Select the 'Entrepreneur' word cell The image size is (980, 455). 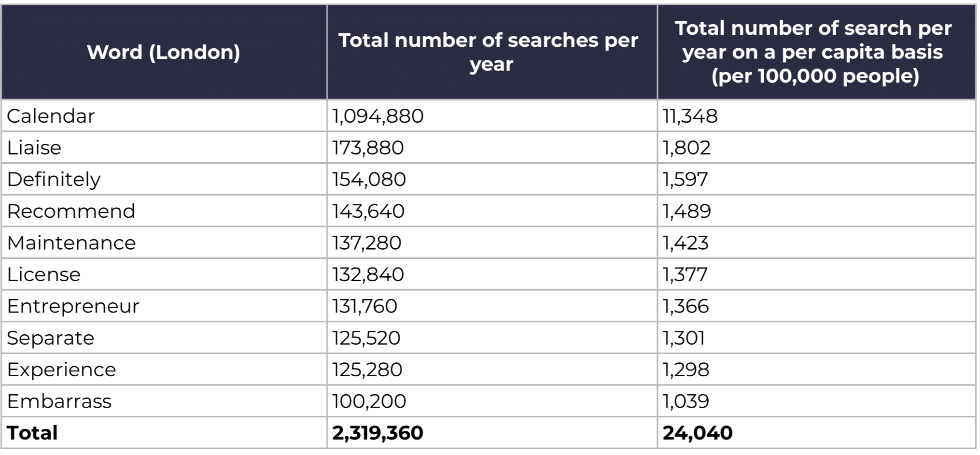73,306
